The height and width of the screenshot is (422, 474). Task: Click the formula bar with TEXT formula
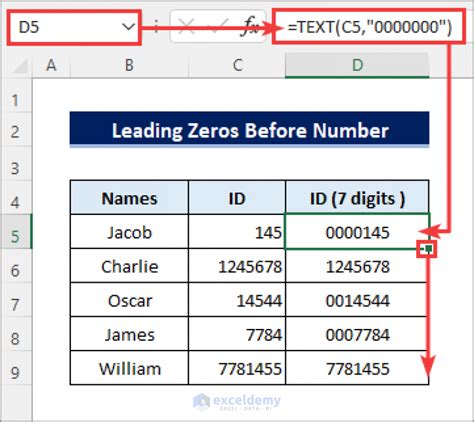[369, 27]
